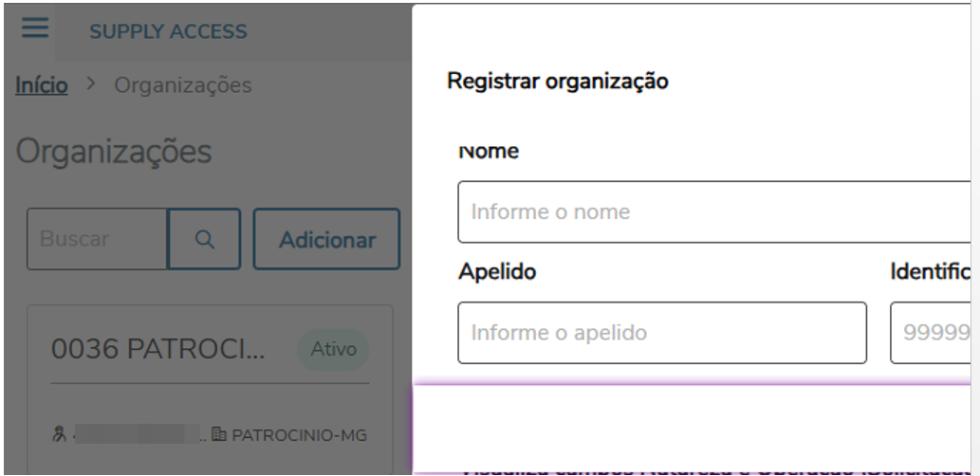The image size is (980, 476).
Task: Click the breadcrumb chevron separator
Action: 91,83
